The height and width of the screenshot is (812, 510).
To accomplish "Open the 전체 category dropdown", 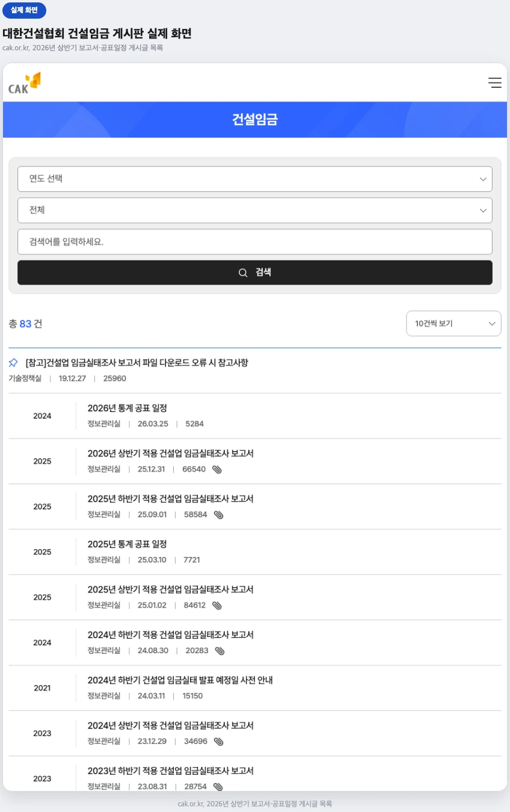I will [x=255, y=211].
